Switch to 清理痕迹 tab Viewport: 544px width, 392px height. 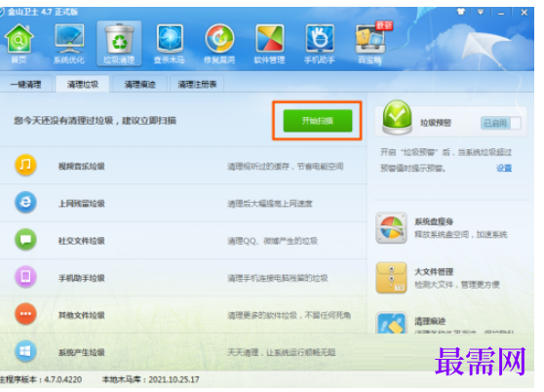139,84
